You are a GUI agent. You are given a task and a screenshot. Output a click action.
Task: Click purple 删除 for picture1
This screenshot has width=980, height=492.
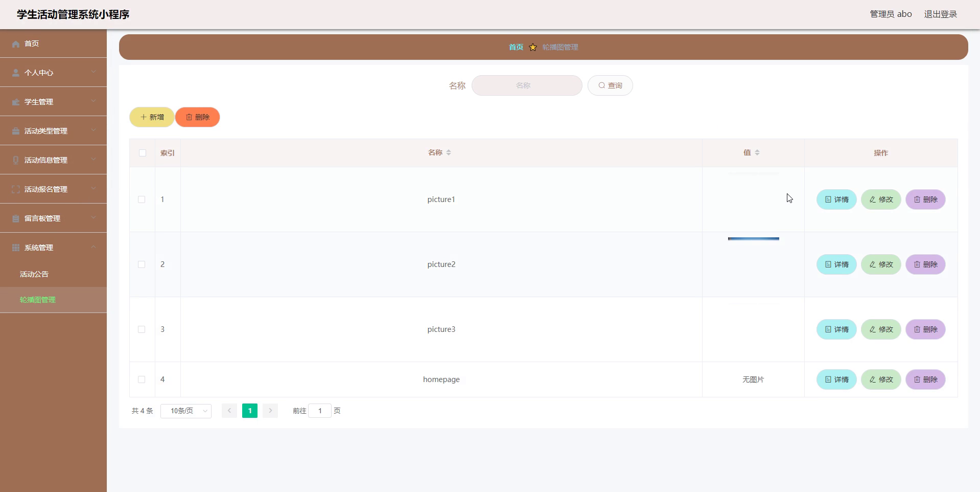(925, 199)
